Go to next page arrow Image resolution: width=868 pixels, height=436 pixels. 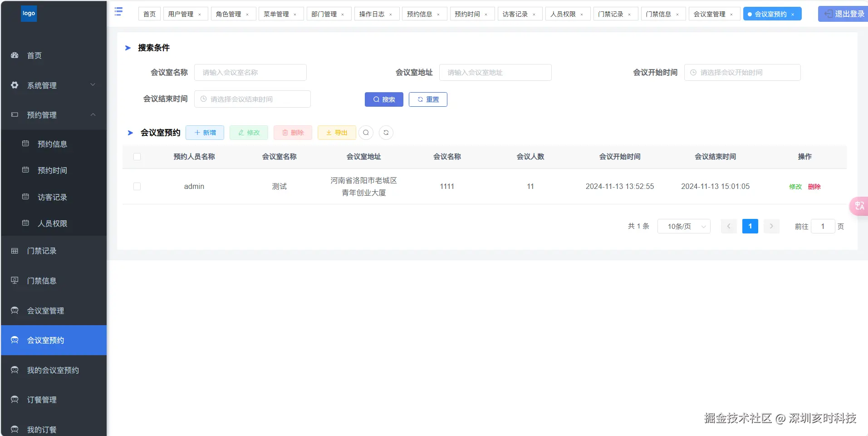click(x=771, y=226)
